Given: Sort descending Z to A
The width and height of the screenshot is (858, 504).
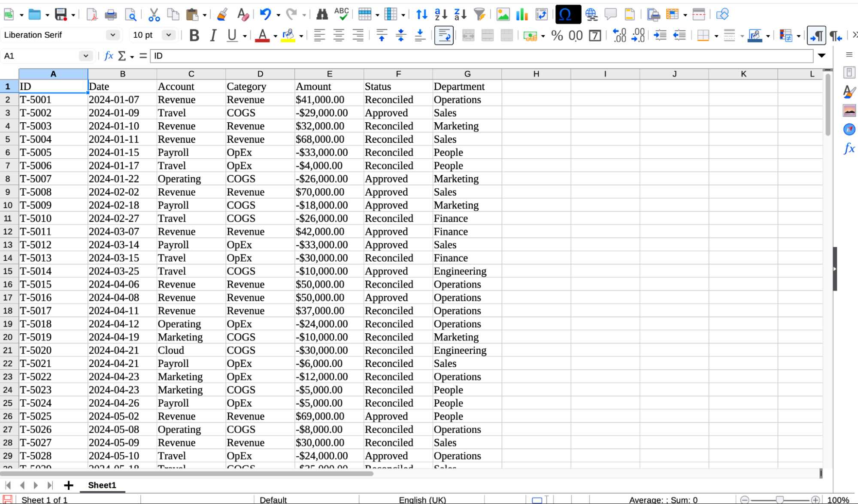Looking at the screenshot, I should tap(460, 15).
